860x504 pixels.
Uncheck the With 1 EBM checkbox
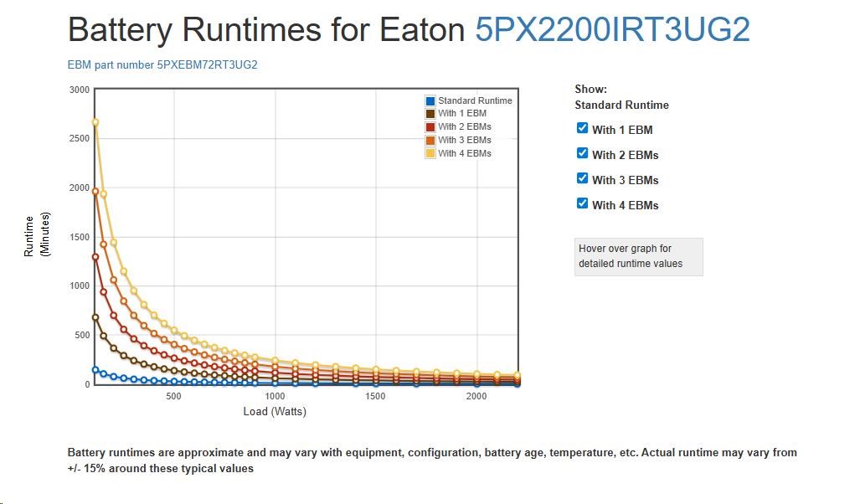[x=583, y=128]
